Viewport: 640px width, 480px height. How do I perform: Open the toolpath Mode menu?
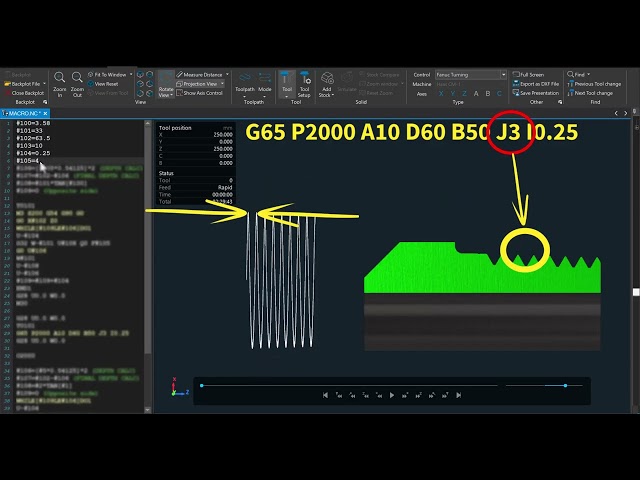pyautogui.click(x=264, y=85)
